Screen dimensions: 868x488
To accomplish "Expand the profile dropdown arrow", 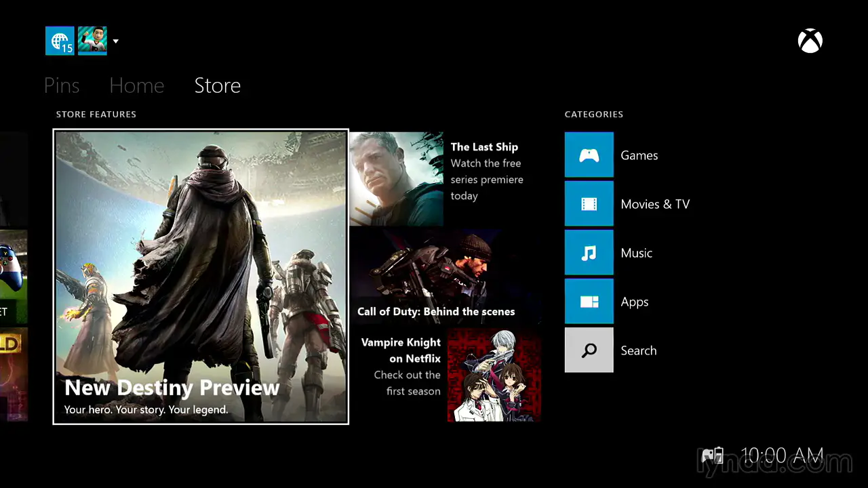I will [x=115, y=41].
